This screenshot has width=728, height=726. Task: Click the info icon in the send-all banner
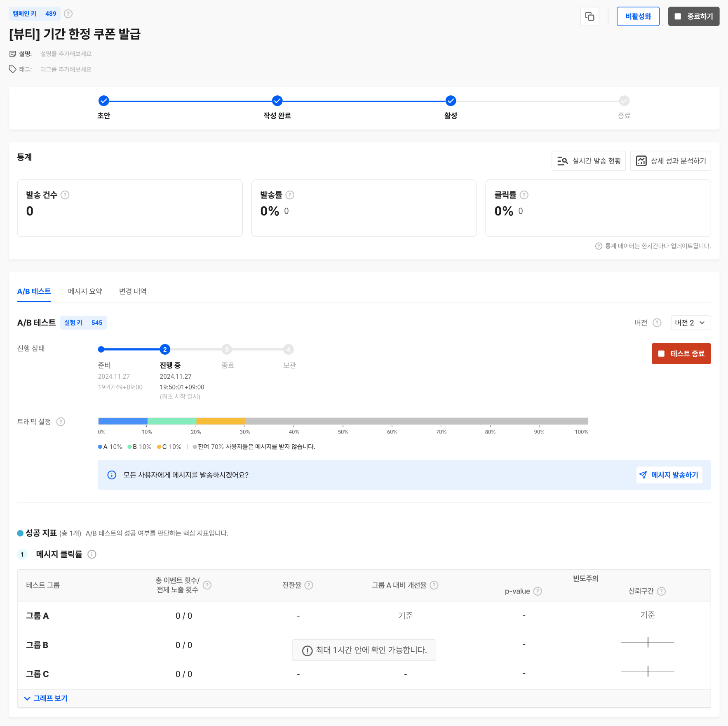point(112,475)
